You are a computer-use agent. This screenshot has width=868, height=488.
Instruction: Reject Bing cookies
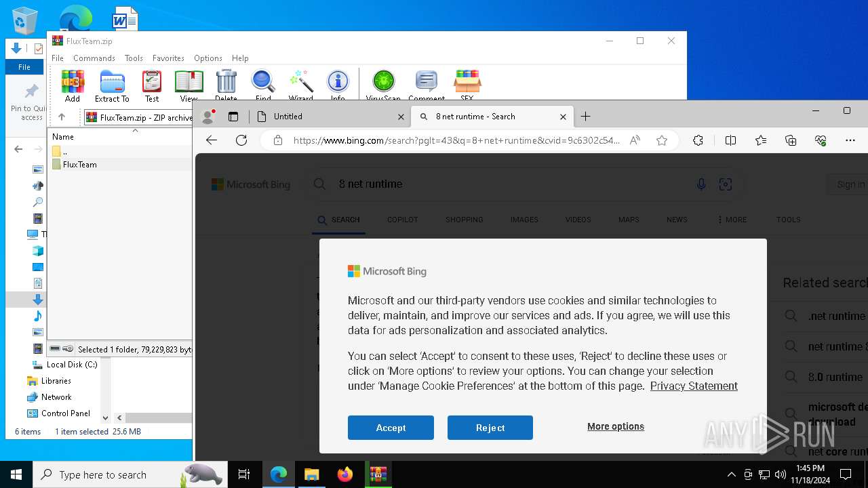coord(490,428)
